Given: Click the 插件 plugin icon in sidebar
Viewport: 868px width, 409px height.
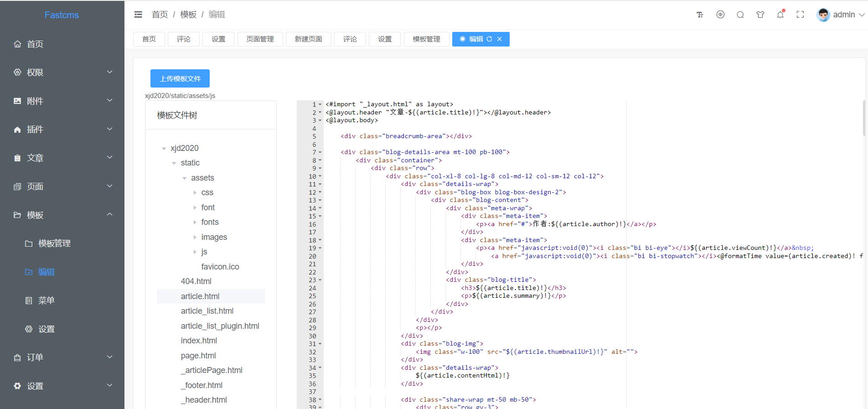Looking at the screenshot, I should [x=17, y=129].
